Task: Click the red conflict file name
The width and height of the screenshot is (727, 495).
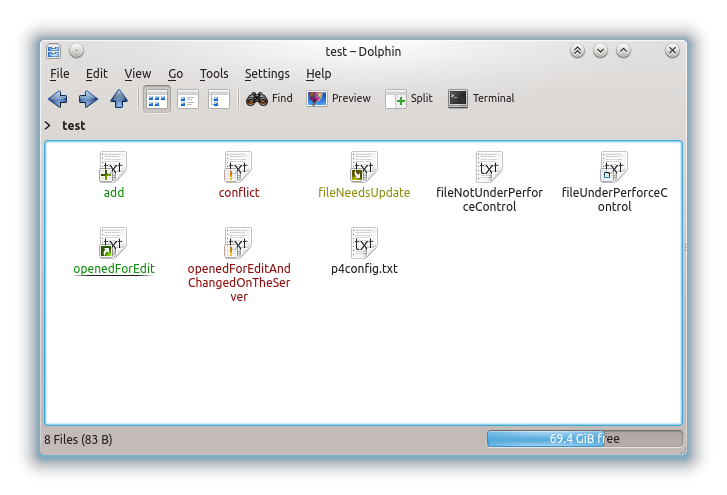Action: coord(239,193)
